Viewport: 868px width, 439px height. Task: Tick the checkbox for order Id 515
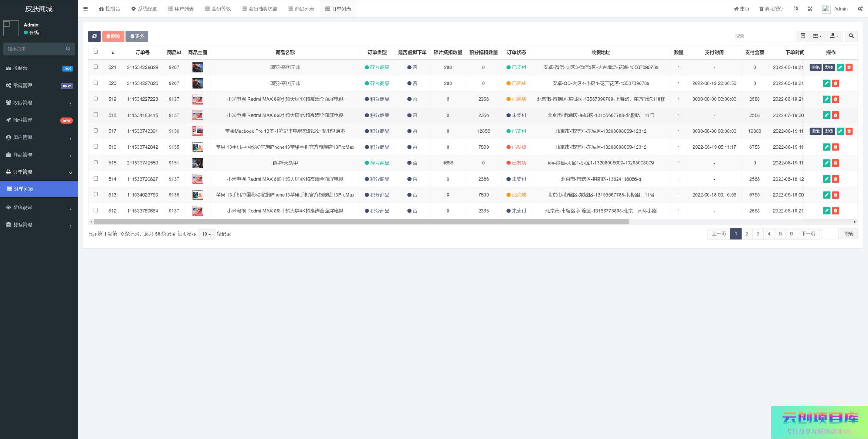tap(96, 163)
